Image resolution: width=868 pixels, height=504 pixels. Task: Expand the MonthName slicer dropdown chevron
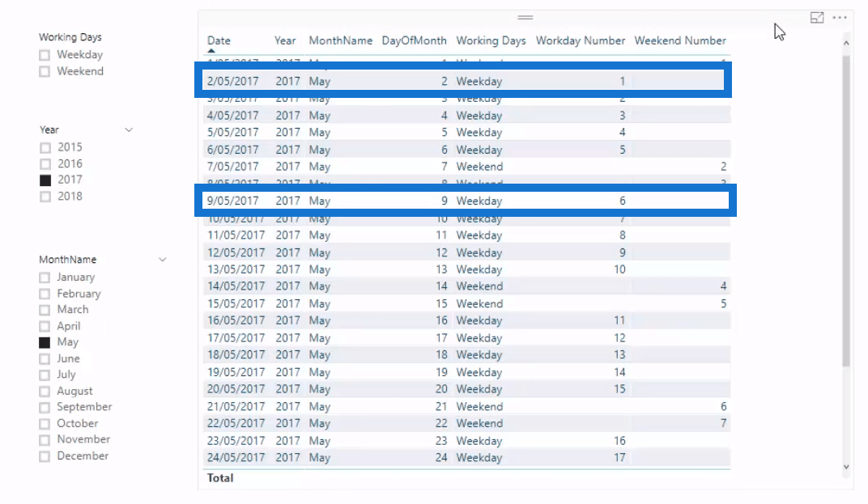pos(163,260)
